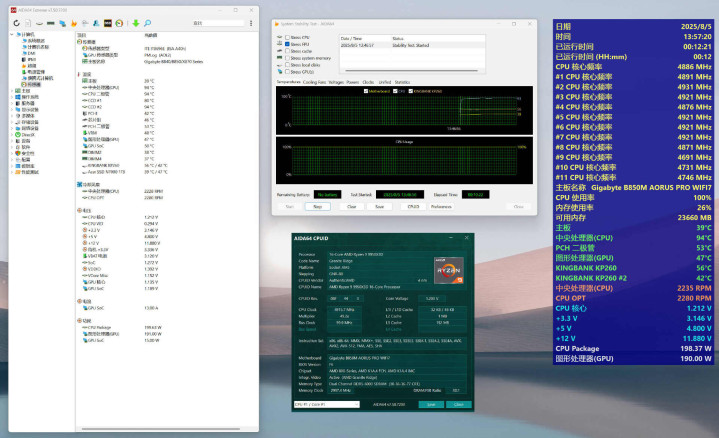Viewport: 719px width, 438px height.
Task: Open the GPGPU benchmark monitor icon
Action: 62,23
